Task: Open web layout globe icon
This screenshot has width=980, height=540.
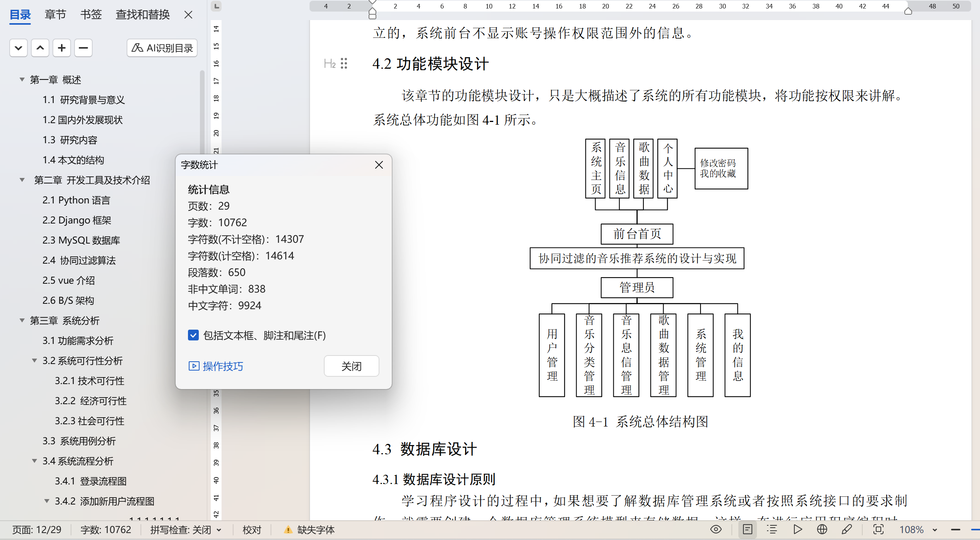Action: click(822, 529)
